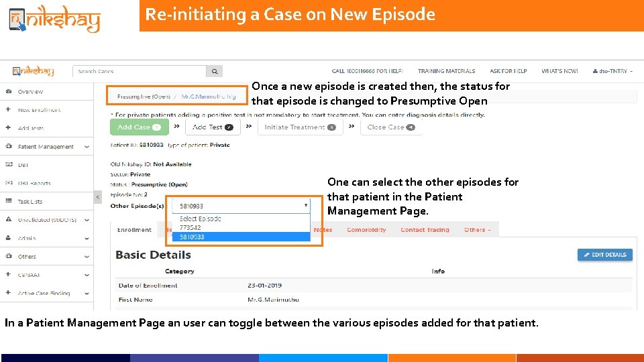Viewport: 644px width, 362px height.
Task: Open Task Lists from the sidebar
Action: coord(30,202)
